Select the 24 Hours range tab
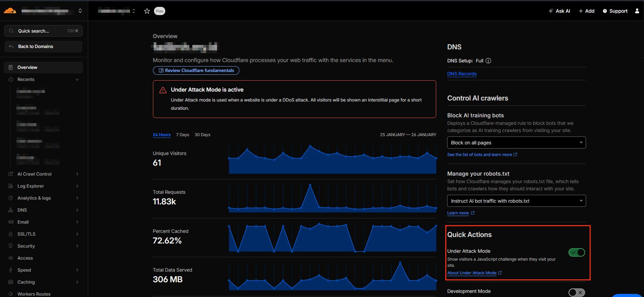 (162, 135)
